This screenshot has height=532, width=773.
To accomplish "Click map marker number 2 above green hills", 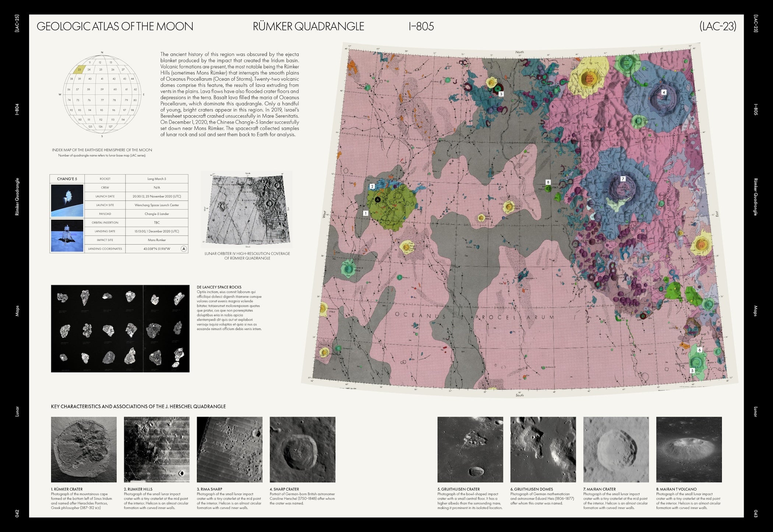I will click(x=372, y=187).
